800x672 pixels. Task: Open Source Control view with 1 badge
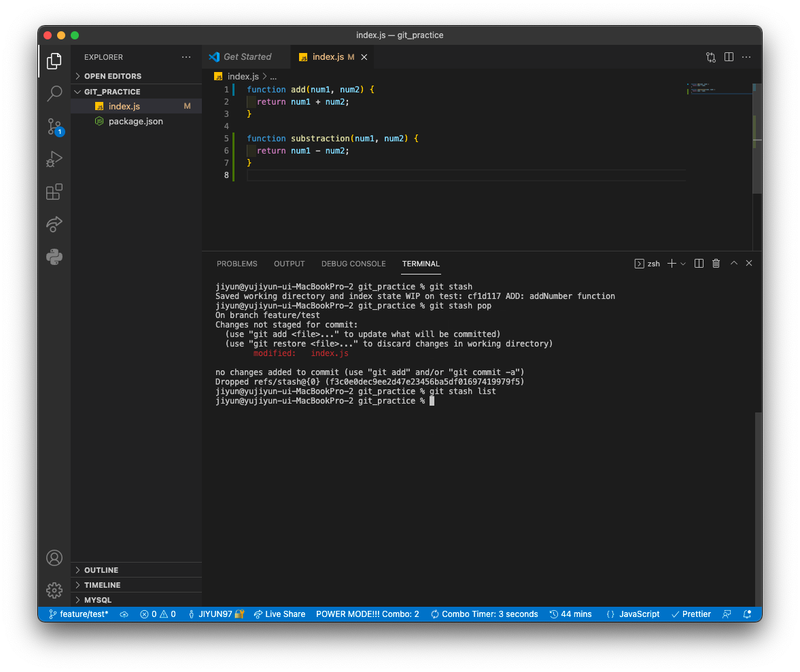click(x=54, y=127)
